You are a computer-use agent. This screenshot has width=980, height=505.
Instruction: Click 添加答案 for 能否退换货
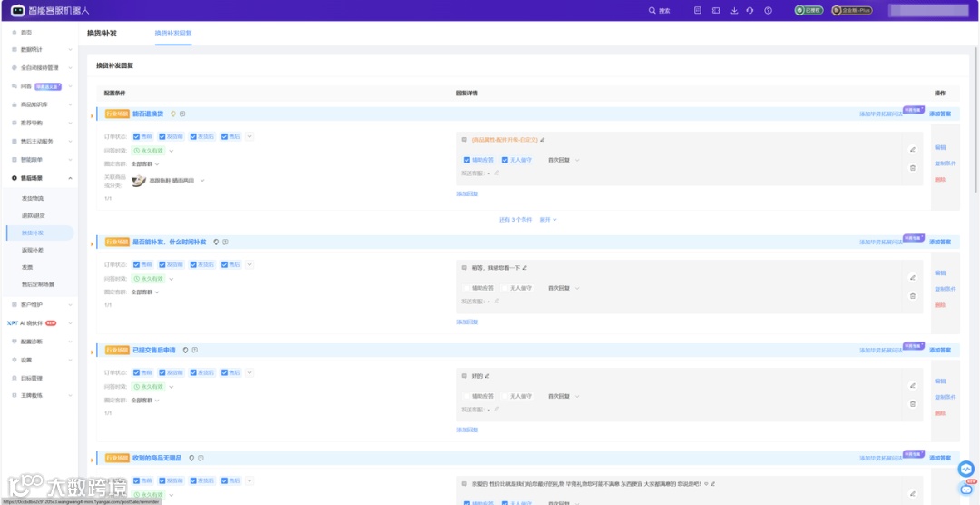click(x=940, y=114)
